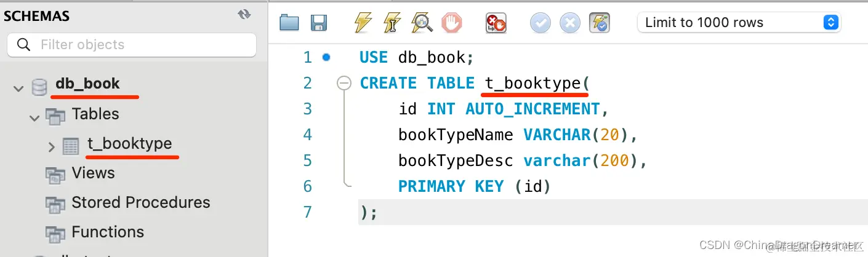This screenshot has width=868, height=257.
Task: Click bookTypeDesc column on line 5
Action: point(456,160)
